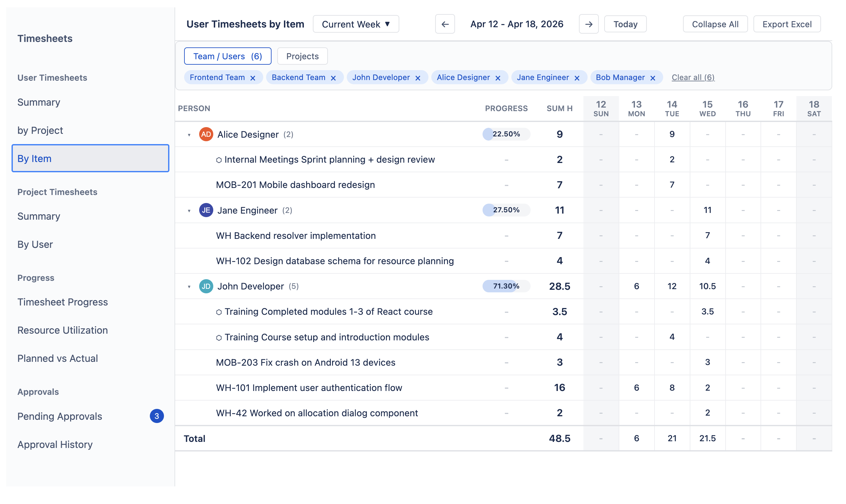Click status circle beside Training Course setup row

click(219, 337)
